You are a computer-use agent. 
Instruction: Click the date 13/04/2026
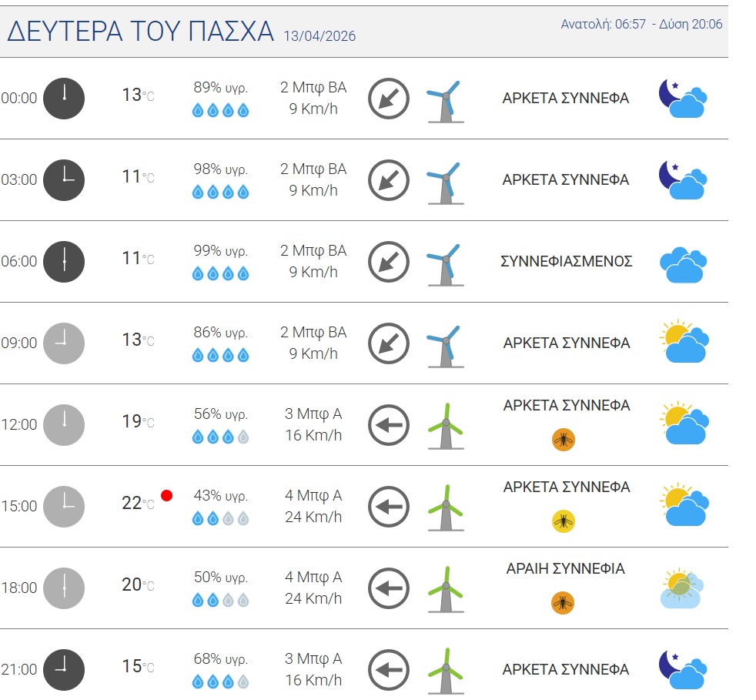[319, 36]
